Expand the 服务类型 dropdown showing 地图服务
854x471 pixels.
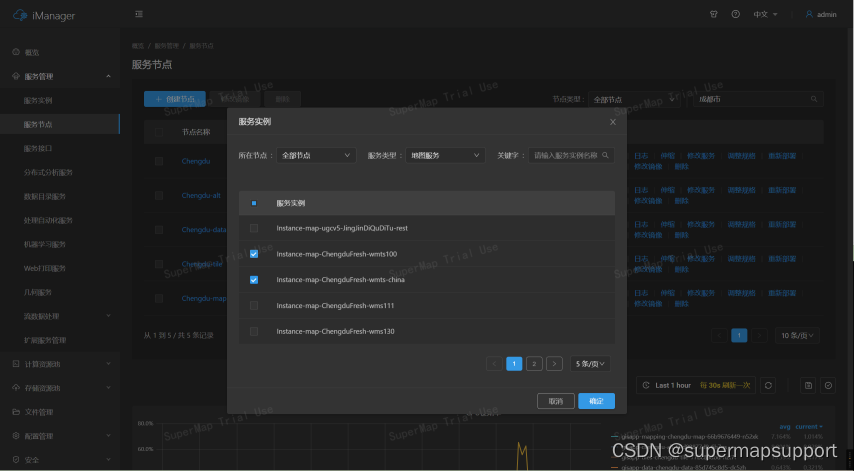click(446, 156)
